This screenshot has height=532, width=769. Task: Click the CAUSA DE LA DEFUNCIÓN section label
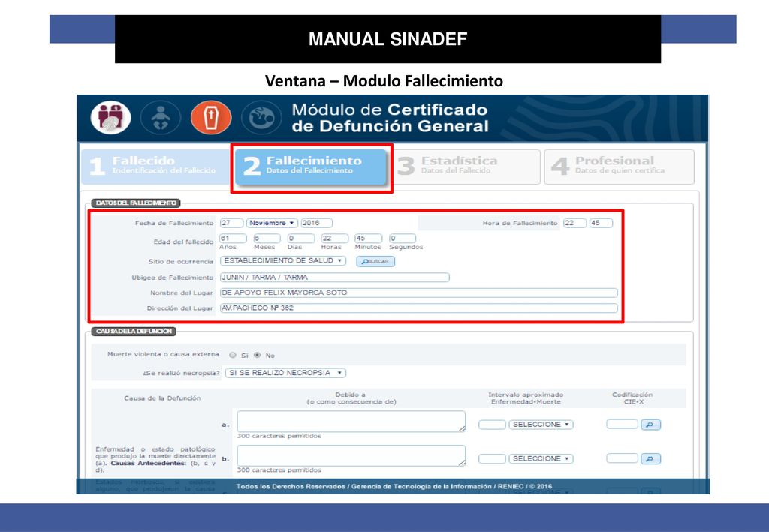tap(134, 332)
